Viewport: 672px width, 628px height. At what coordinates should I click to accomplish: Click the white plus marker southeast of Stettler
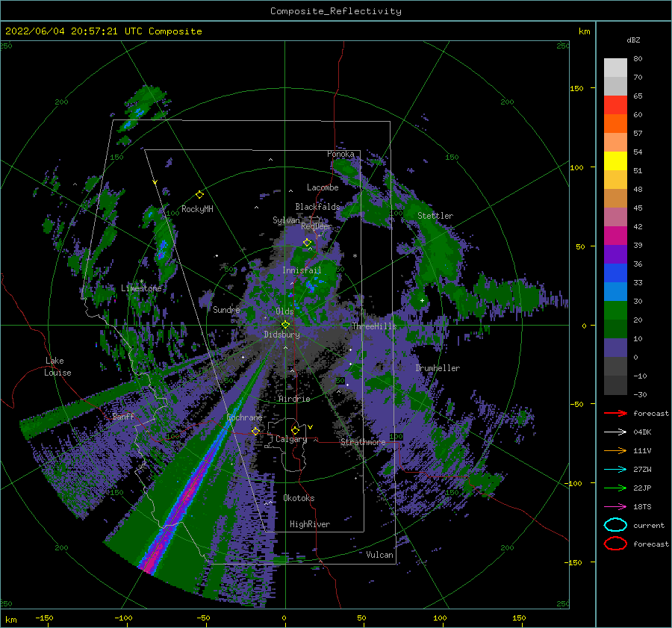tap(422, 300)
